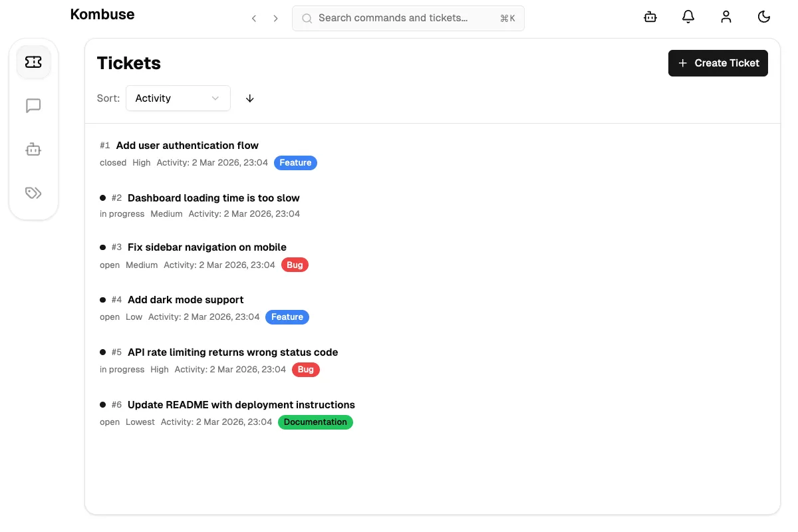Image resolution: width=798 pixels, height=532 pixels.
Task: Click the search commands and tickets field
Action: [408, 18]
